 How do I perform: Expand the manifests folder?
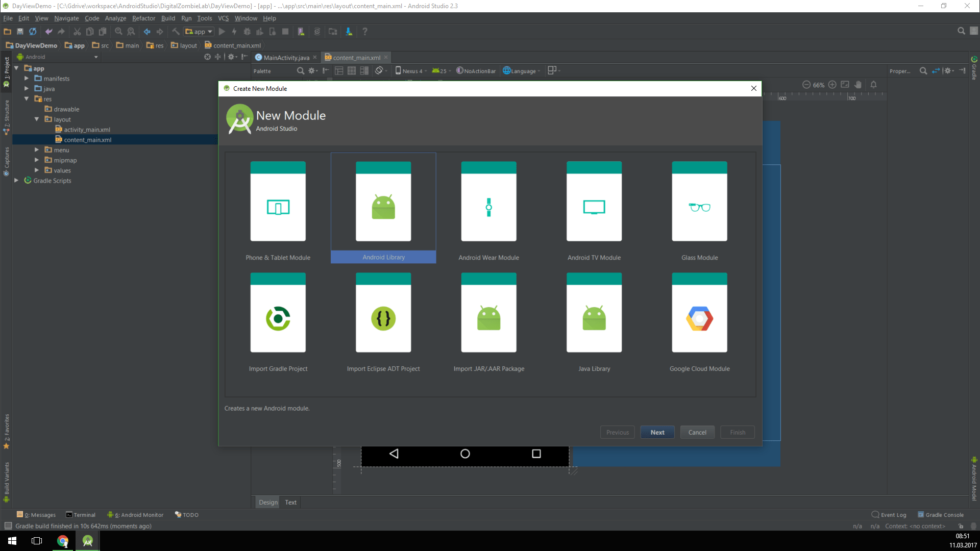pos(27,78)
